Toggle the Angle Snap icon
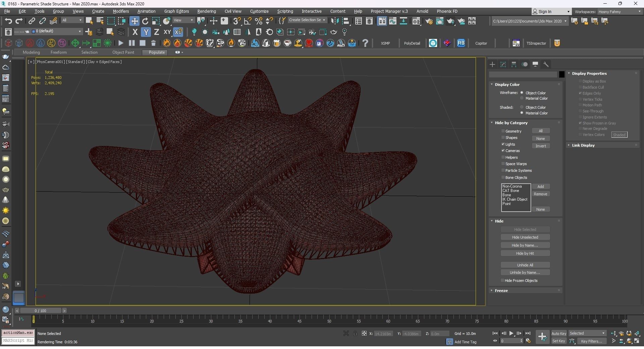644x349 pixels. coord(248,21)
